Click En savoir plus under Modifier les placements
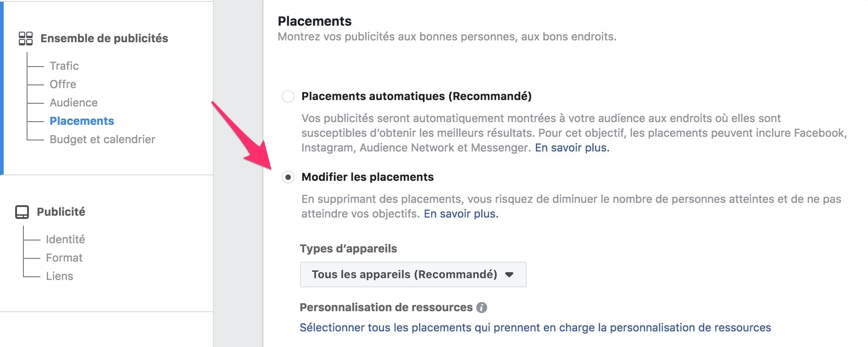Viewport: 868px width, 347px height. click(x=461, y=214)
